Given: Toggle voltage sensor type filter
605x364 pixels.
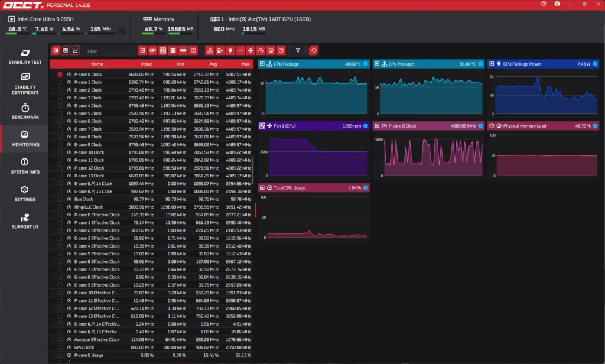Looking at the screenshot, I should coord(220,51).
